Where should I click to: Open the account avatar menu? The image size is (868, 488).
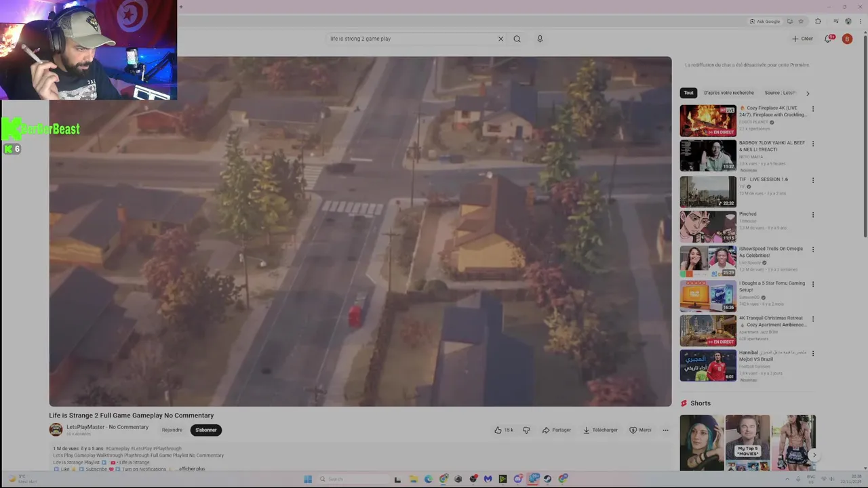coord(847,39)
